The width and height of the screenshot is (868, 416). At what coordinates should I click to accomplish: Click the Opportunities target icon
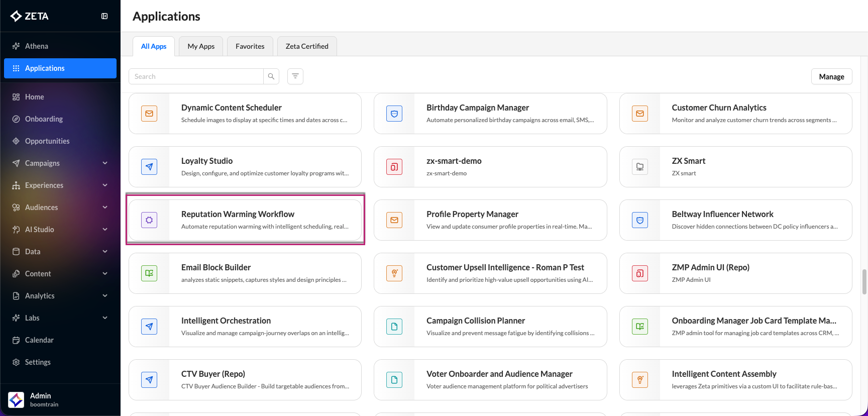tap(16, 141)
